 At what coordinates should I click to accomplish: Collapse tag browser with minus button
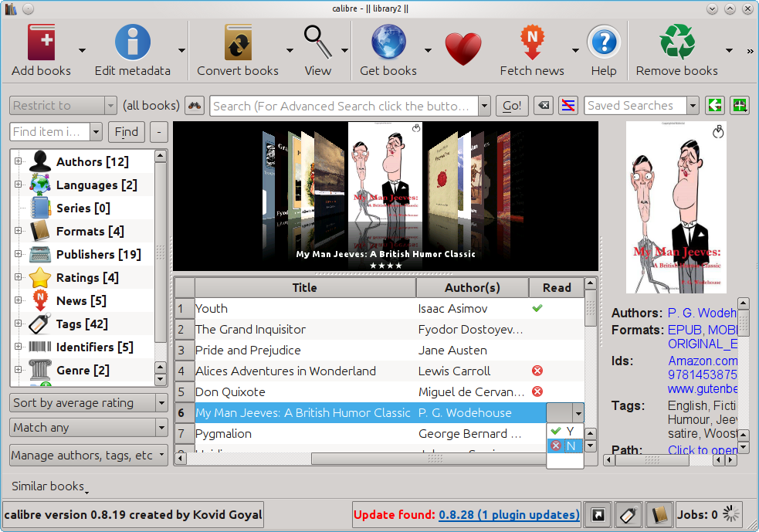coord(159,132)
